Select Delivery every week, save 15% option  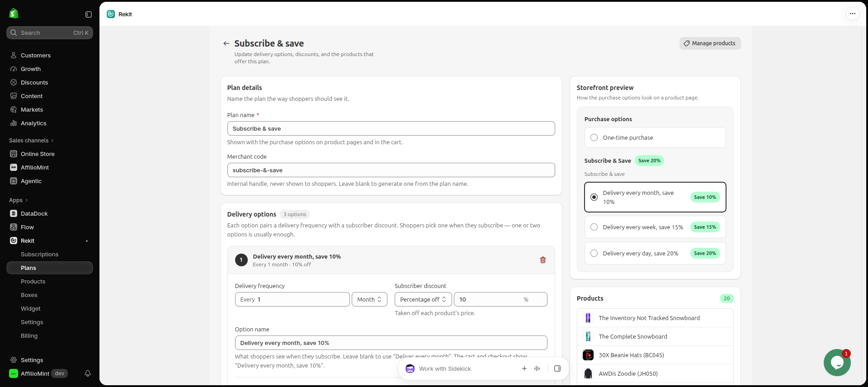click(655, 227)
